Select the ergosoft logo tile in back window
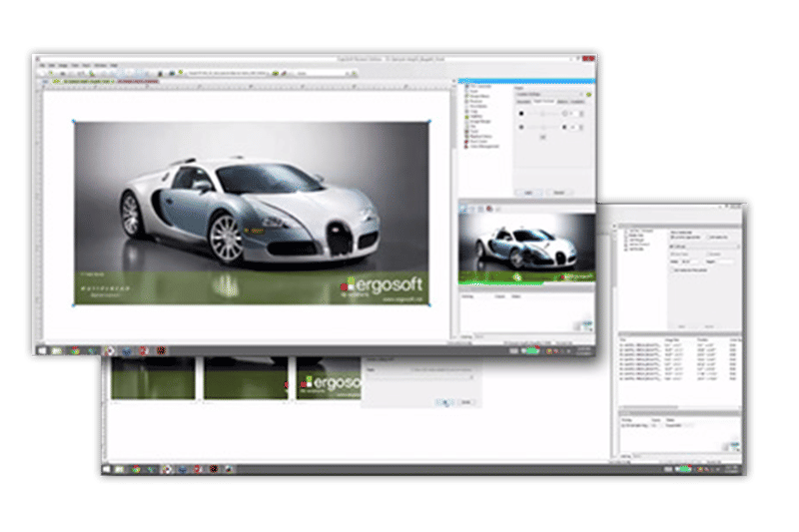 click(329, 378)
